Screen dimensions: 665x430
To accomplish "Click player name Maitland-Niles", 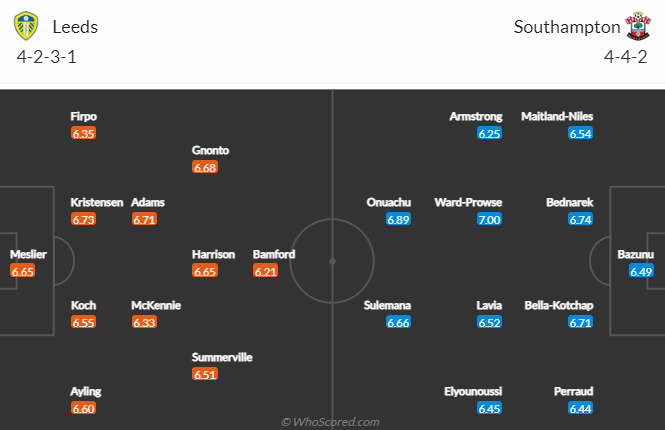I will [557, 116].
